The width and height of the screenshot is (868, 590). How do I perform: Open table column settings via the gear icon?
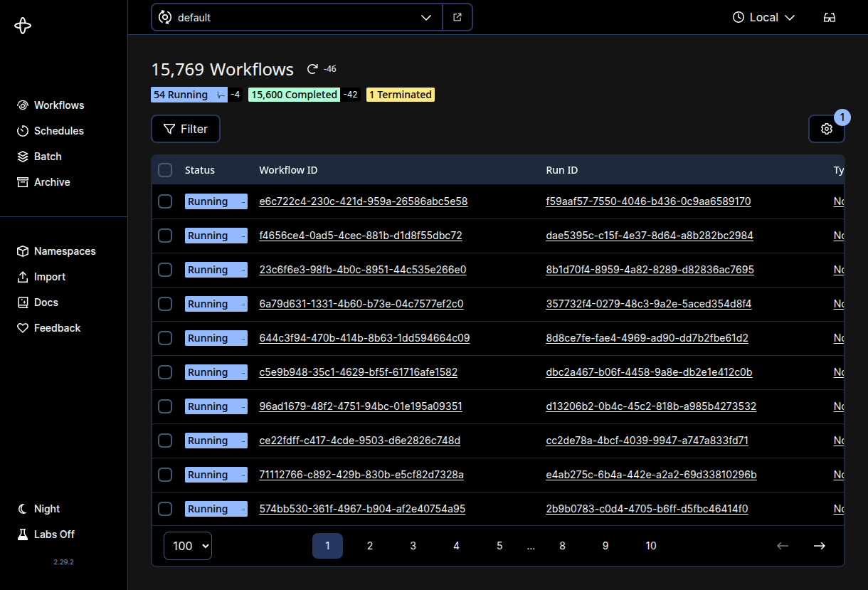[x=826, y=129]
